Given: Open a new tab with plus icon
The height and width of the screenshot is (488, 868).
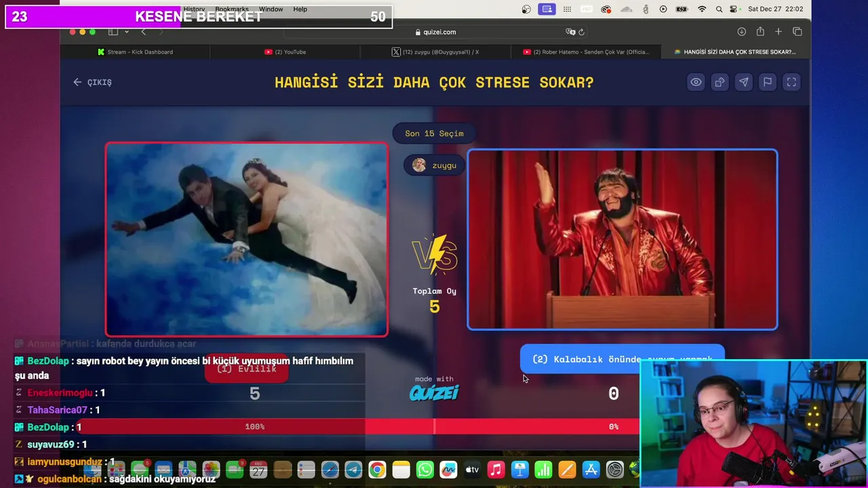Looking at the screenshot, I should [778, 32].
